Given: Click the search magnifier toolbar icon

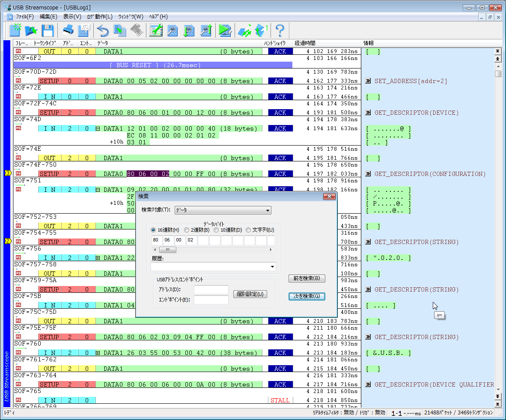Looking at the screenshot, I should (x=173, y=31).
